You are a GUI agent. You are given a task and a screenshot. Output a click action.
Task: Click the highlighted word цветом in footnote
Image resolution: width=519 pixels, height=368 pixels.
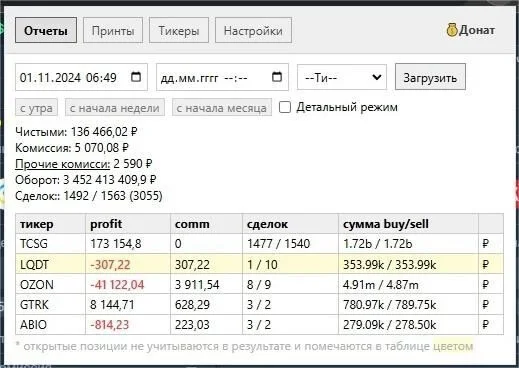click(x=453, y=346)
